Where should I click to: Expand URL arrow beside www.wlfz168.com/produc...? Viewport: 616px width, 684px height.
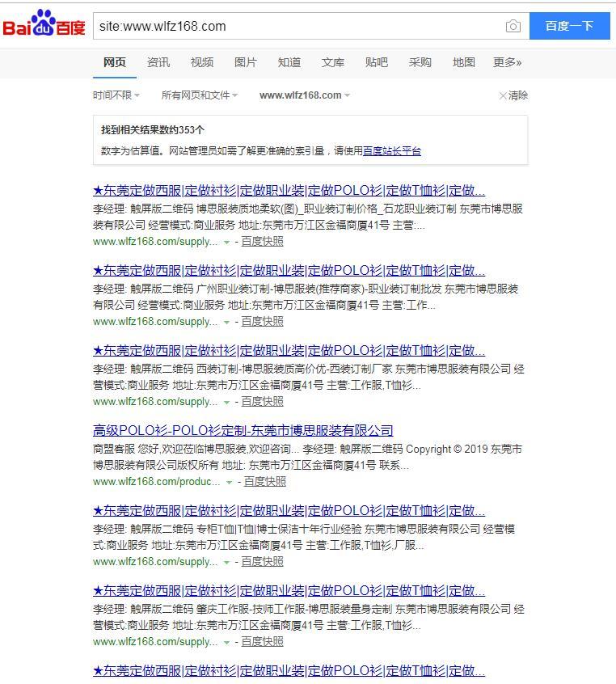coord(230,483)
